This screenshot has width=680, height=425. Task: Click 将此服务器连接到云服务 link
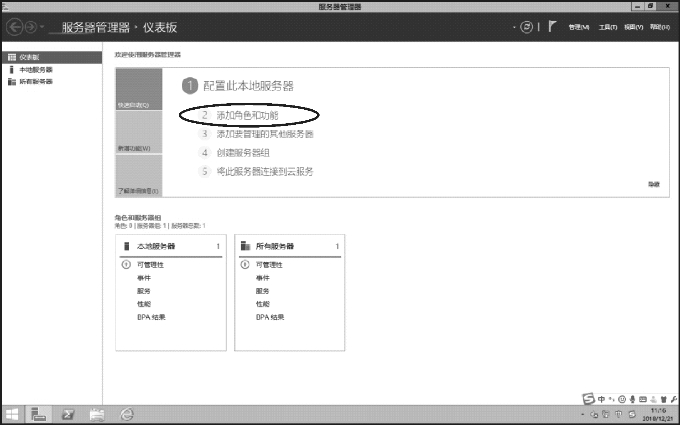[265, 171]
